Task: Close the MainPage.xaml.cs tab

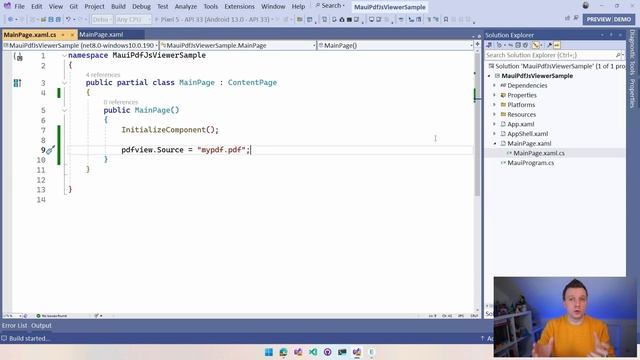Action: coord(72,35)
